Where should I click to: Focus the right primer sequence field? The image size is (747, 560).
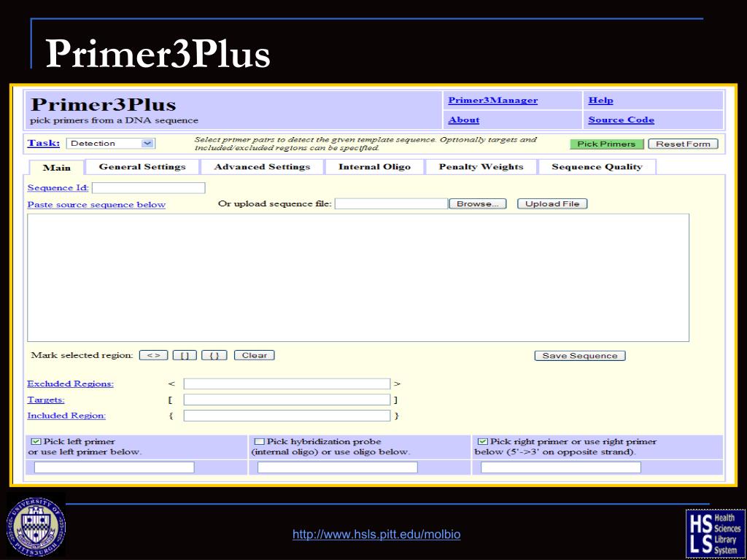(561, 467)
